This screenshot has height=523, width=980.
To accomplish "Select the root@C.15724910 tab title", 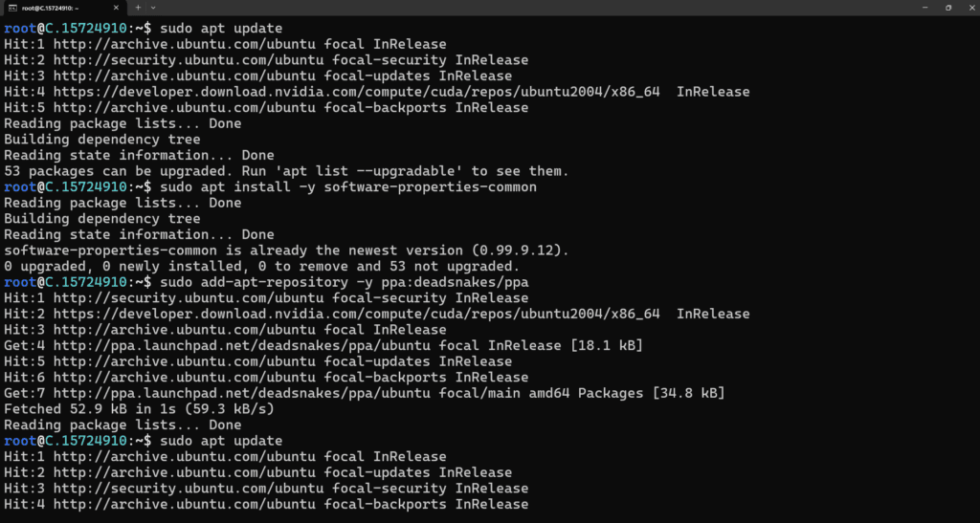I will [x=56, y=8].
